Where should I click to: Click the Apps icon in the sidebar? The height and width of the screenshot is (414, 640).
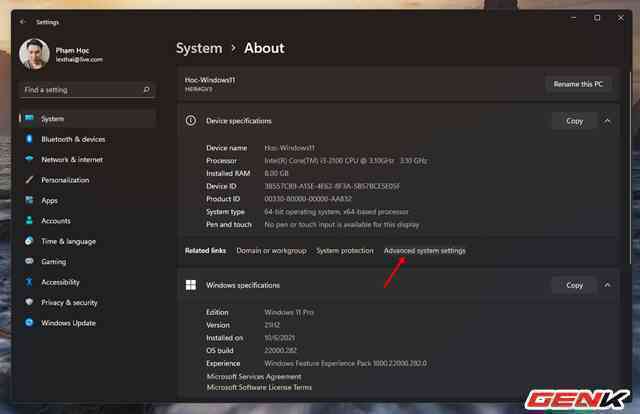click(29, 200)
